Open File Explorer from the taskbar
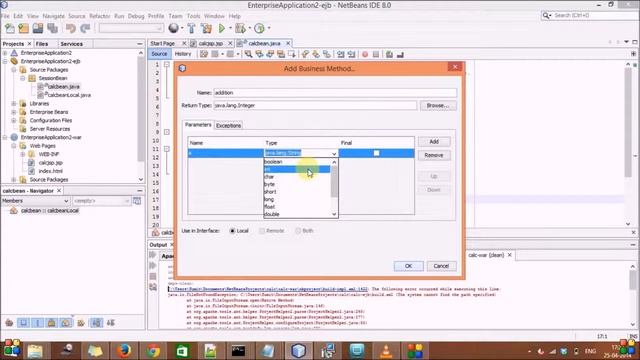The height and width of the screenshot is (360, 640). point(35,351)
